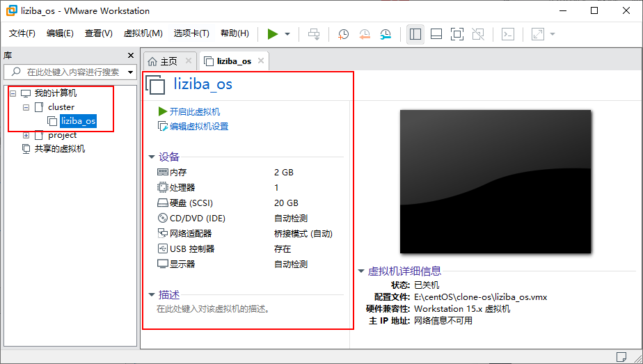The height and width of the screenshot is (364, 643).
Task: Expand the project folder node
Action: tap(26, 135)
